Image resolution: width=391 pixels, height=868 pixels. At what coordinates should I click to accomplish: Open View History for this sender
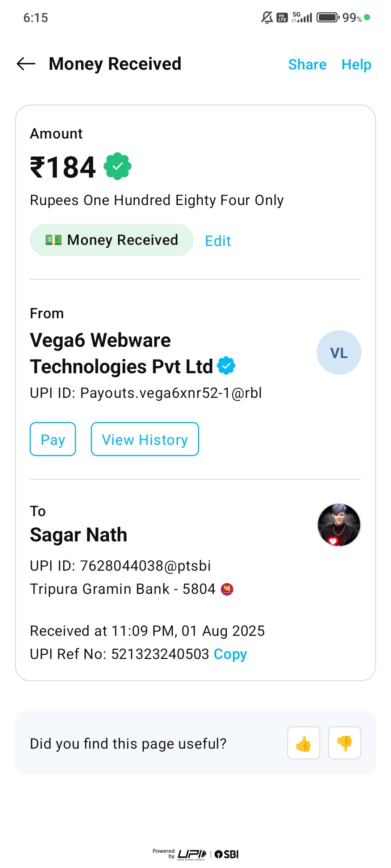coord(145,439)
